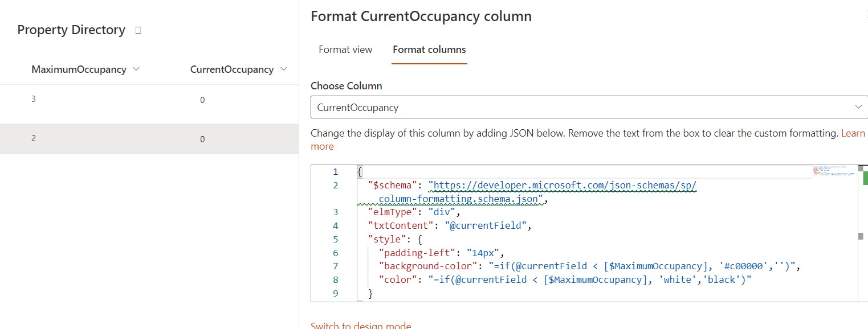The image size is (868, 329).
Task: Select the row with MaximumOccupancy 2
Action: pos(148,139)
